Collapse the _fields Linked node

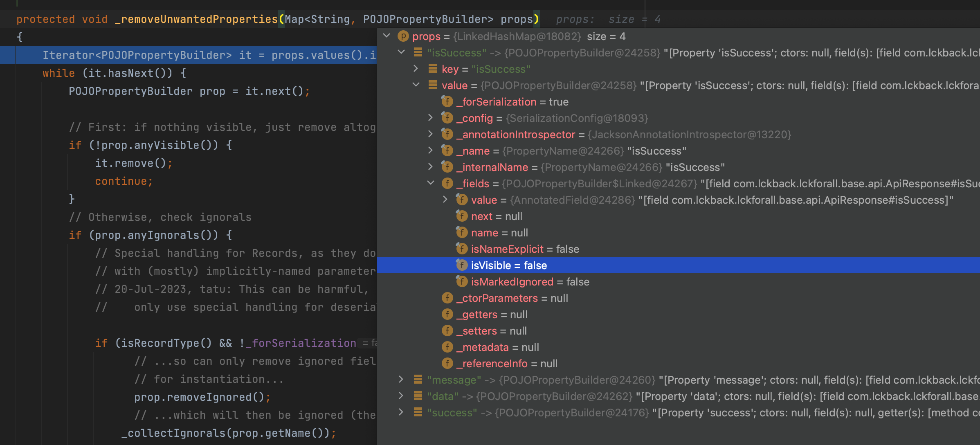click(431, 183)
